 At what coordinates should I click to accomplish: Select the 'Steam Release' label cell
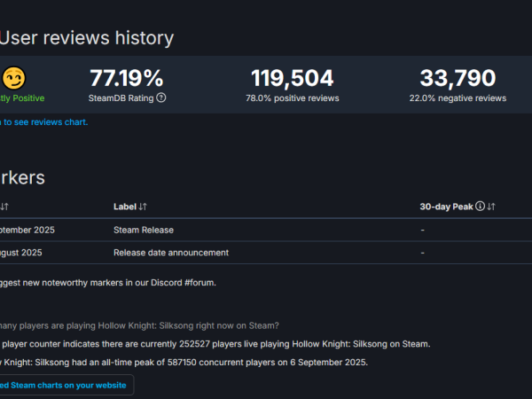[144, 230]
